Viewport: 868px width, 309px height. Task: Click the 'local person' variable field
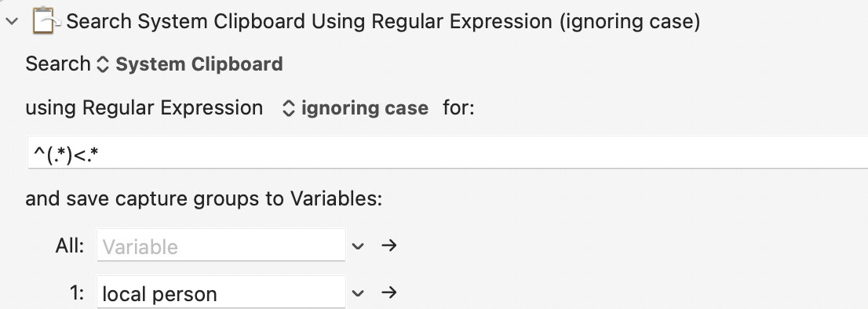pyautogui.click(x=221, y=293)
